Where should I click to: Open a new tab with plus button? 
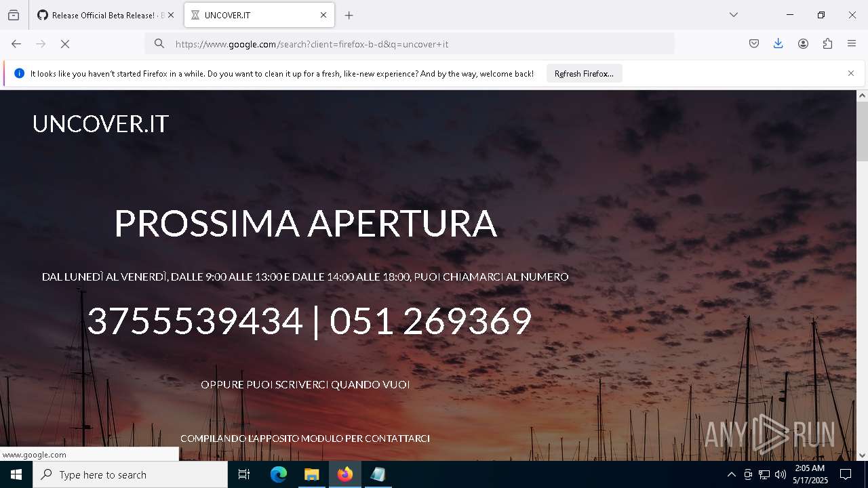point(349,15)
